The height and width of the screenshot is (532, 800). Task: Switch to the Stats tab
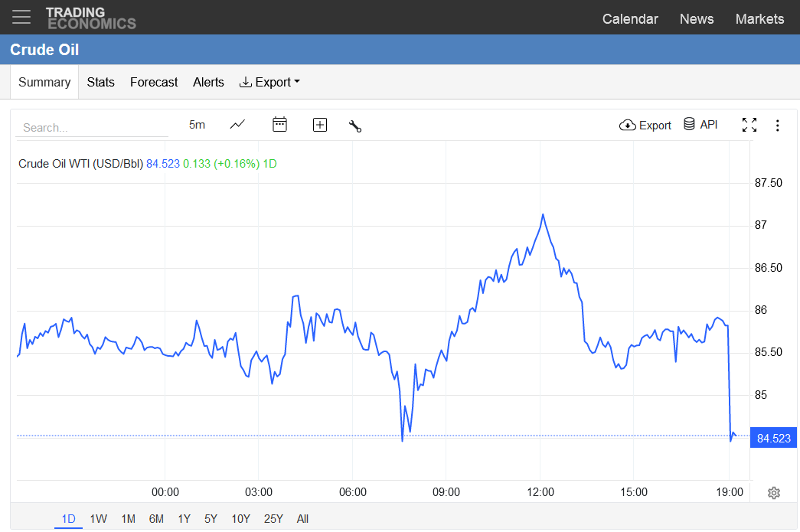[x=100, y=82]
